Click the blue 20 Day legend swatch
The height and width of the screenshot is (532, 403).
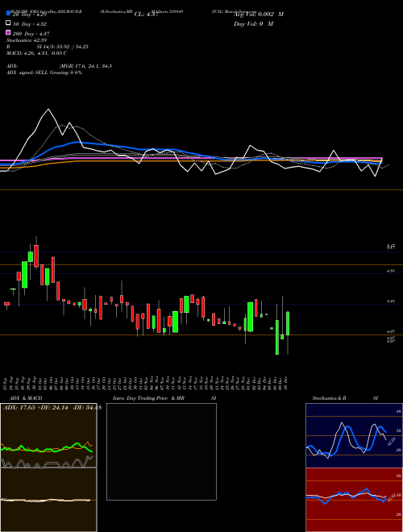[x=8, y=13]
